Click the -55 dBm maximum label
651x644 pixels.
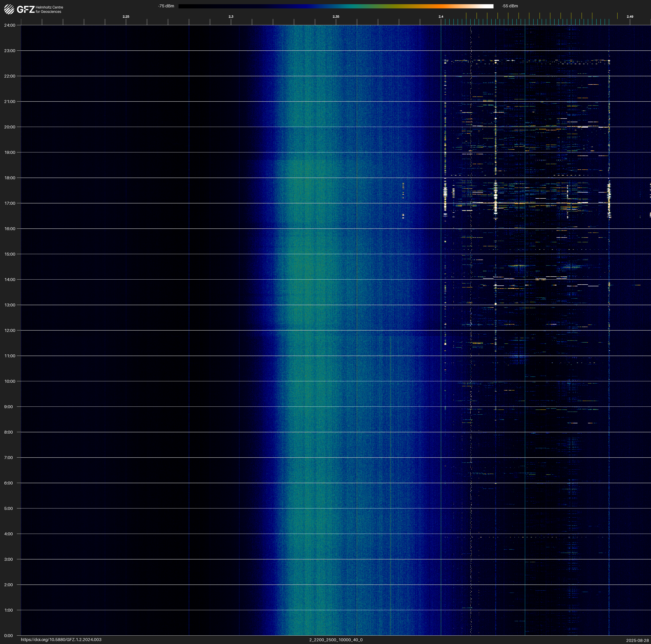click(x=509, y=6)
